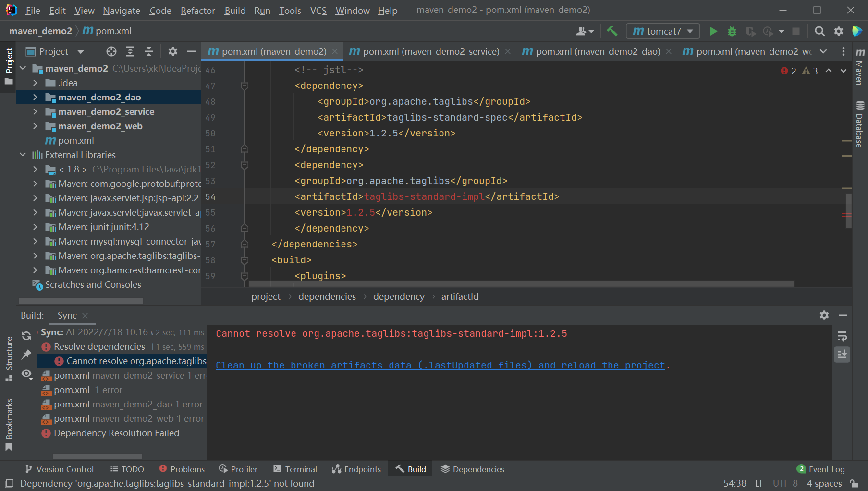
Task: Collapse all in Project panel
Action: tap(149, 51)
